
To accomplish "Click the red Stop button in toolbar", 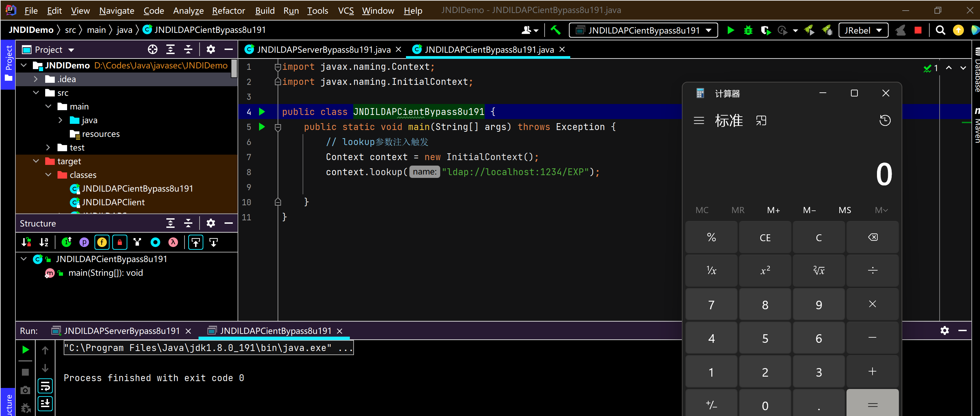I will pos(918,30).
